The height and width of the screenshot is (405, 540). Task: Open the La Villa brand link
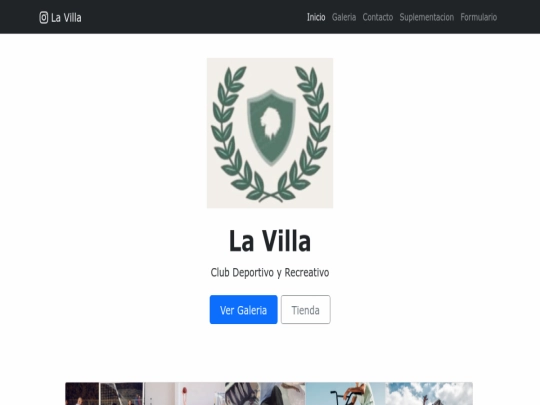pyautogui.click(x=60, y=17)
